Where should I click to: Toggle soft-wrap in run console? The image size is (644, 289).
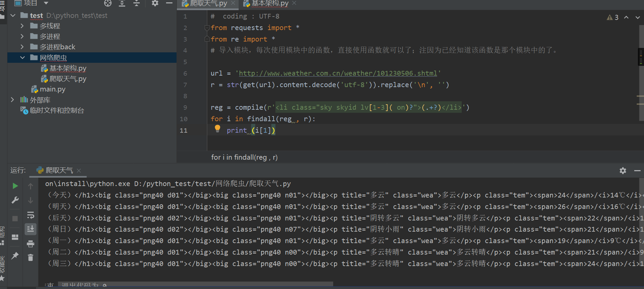coord(30,215)
